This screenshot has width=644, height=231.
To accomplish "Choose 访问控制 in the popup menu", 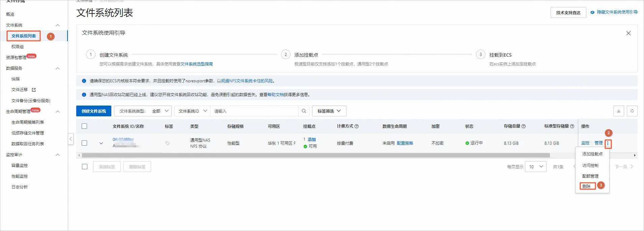I will (x=590, y=165).
